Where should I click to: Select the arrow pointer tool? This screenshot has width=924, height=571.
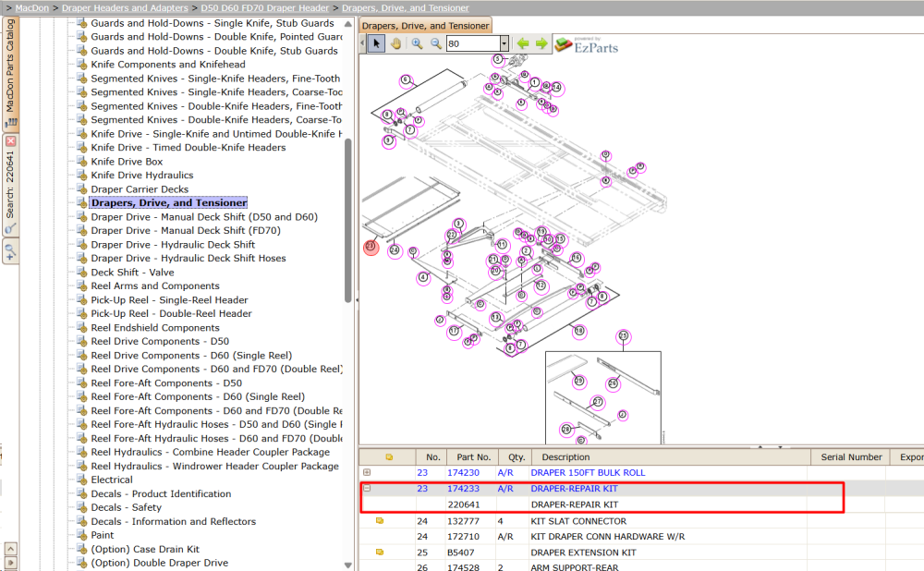(377, 43)
